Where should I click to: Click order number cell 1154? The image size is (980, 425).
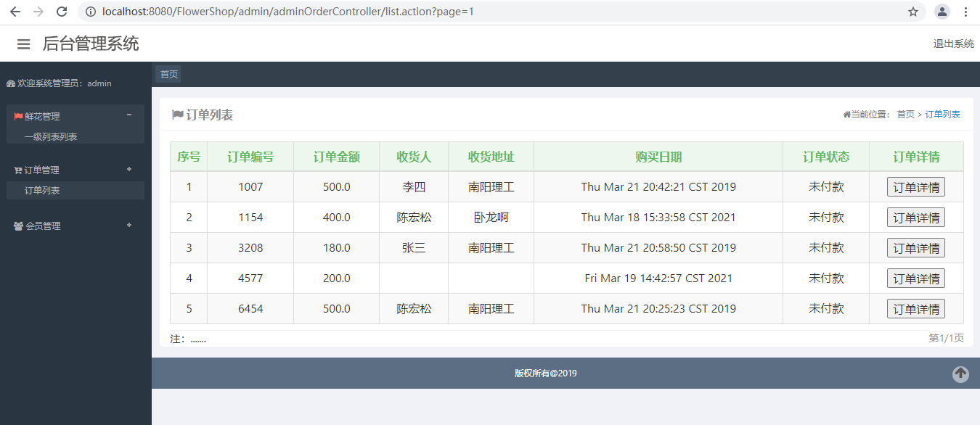coord(250,218)
